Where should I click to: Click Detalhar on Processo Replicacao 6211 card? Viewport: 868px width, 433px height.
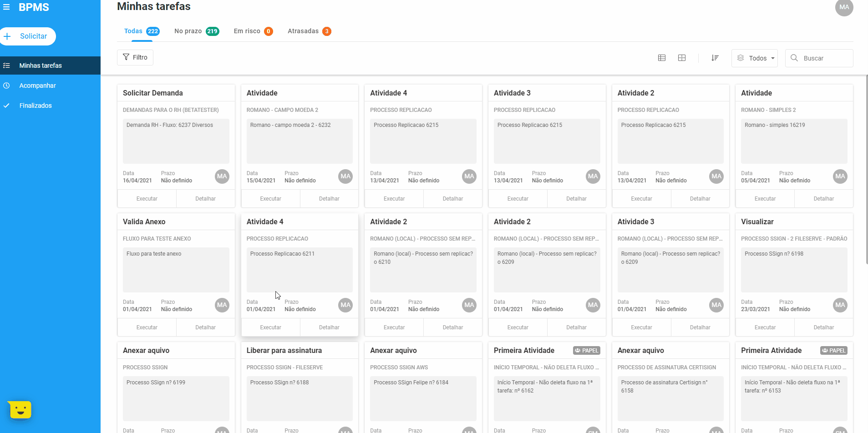click(x=329, y=327)
